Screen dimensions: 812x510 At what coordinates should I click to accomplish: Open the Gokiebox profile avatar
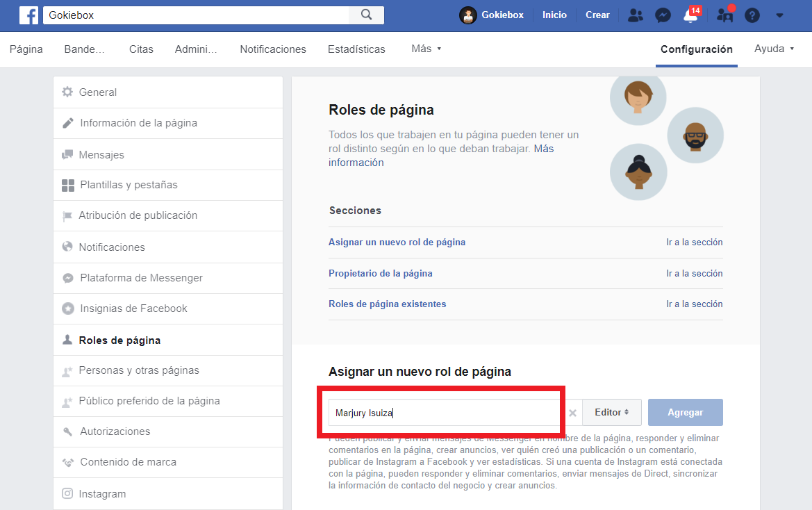467,15
